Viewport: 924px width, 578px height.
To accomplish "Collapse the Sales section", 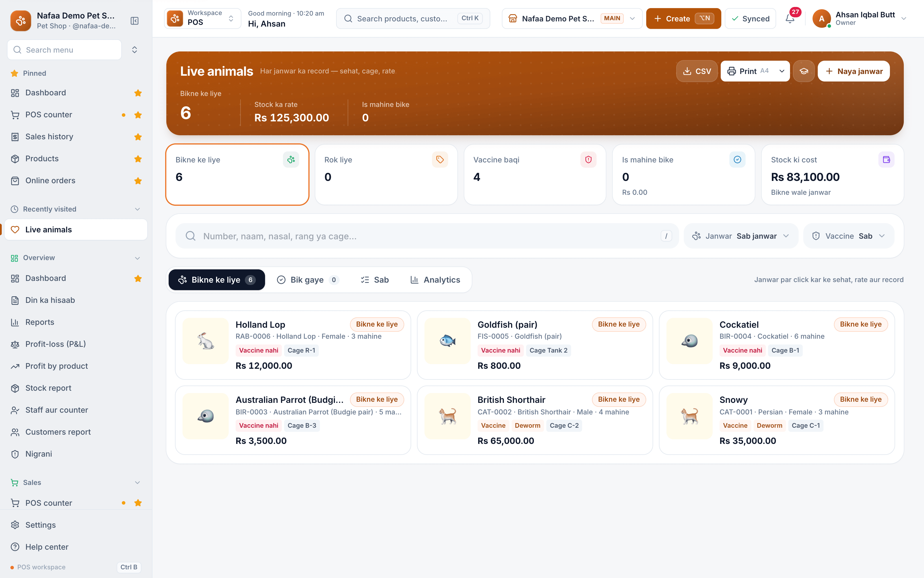I will click(x=137, y=482).
